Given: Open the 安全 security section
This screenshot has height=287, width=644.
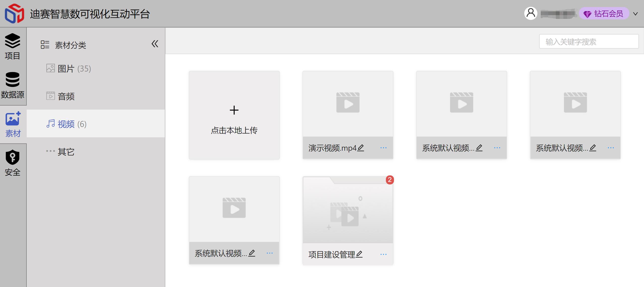Looking at the screenshot, I should point(12,163).
